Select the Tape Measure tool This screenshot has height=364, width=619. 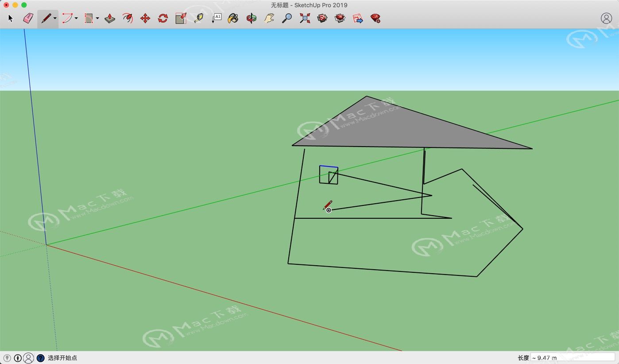click(x=198, y=19)
